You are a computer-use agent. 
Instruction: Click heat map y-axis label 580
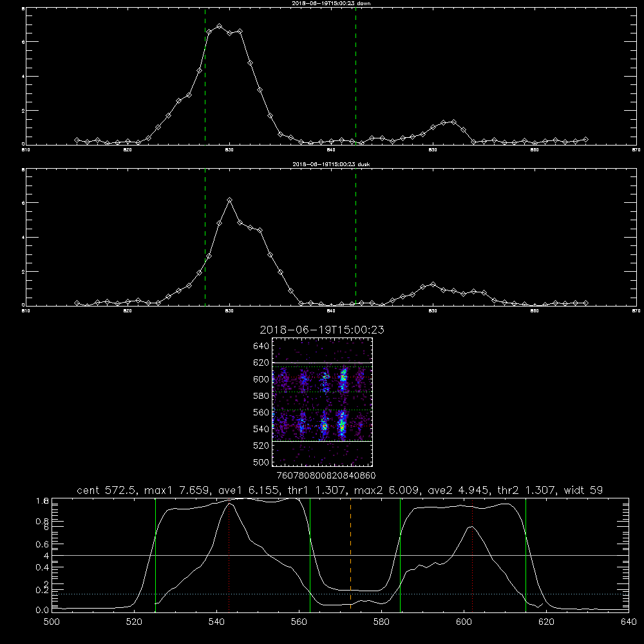[261, 396]
